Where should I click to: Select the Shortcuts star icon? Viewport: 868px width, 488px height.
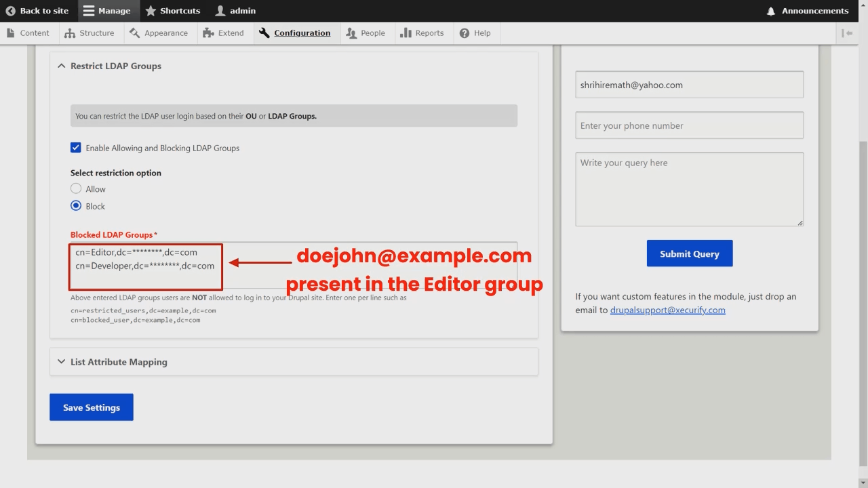coord(152,11)
